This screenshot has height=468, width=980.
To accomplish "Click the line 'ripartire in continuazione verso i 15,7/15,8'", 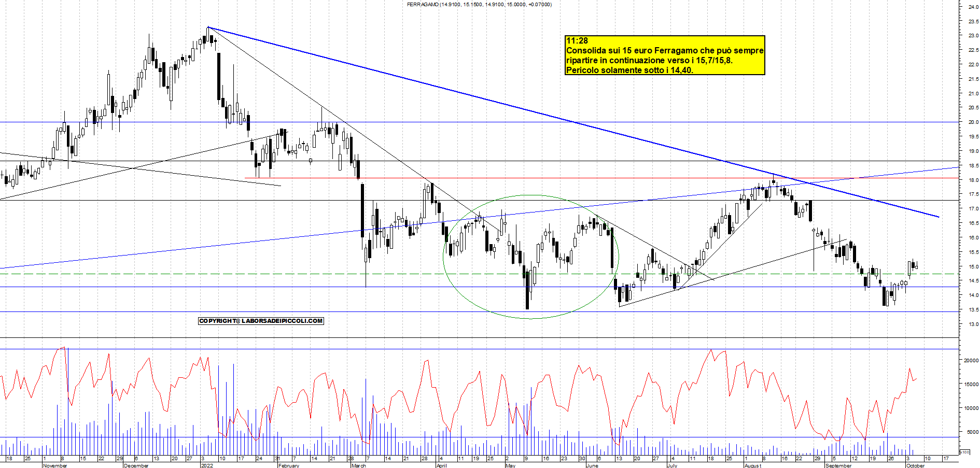I will pyautogui.click(x=649, y=60).
